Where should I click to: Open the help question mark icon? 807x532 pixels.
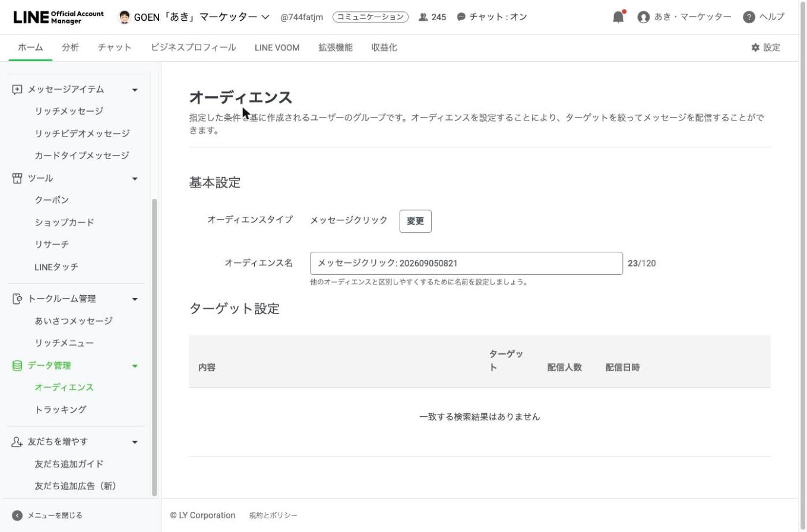point(749,17)
